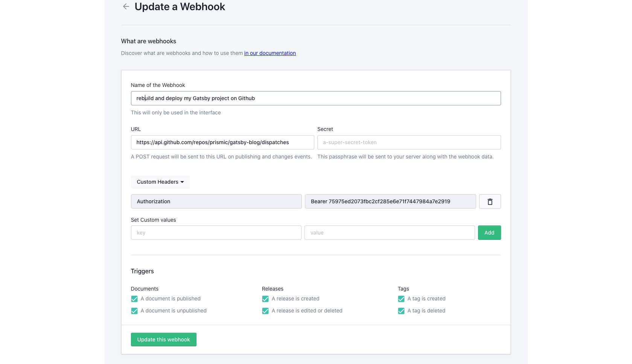The height and width of the screenshot is (364, 632).
Task: Select the Bearer token value field
Action: (x=390, y=201)
